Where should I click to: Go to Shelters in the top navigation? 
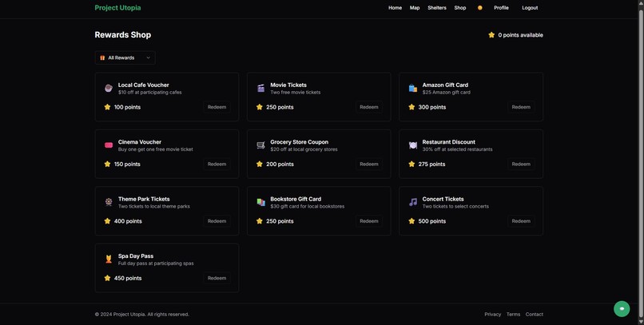(436, 8)
